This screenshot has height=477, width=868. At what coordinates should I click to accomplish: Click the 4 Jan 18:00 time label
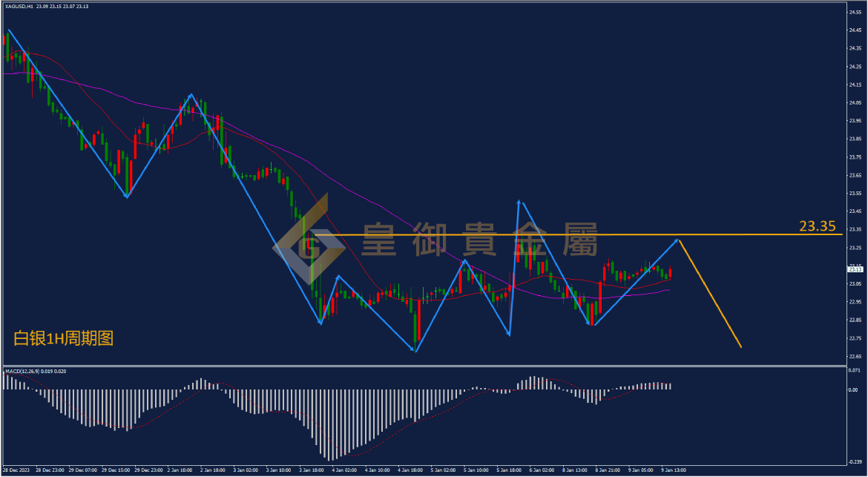point(410,470)
